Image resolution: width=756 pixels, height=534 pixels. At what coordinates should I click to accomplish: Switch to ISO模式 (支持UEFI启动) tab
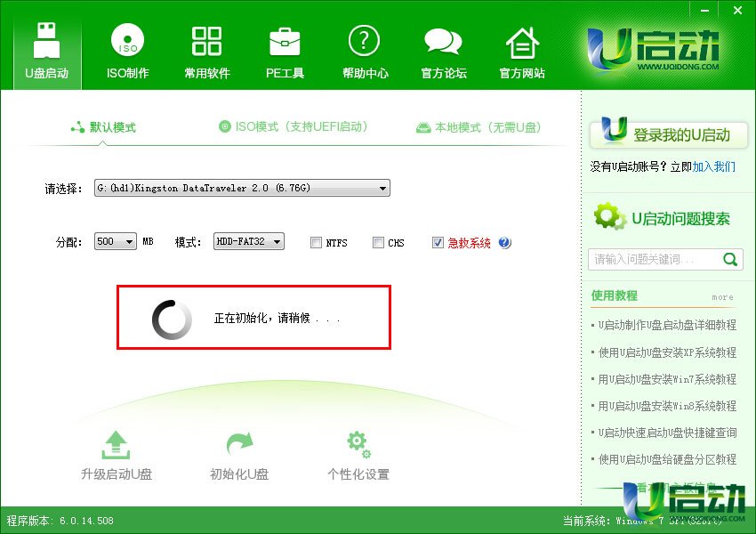[x=294, y=127]
